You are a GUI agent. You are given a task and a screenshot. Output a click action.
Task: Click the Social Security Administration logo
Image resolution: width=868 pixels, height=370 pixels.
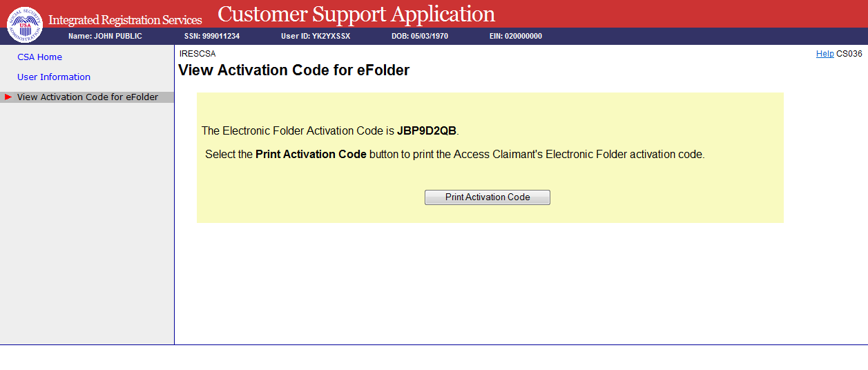24,23
